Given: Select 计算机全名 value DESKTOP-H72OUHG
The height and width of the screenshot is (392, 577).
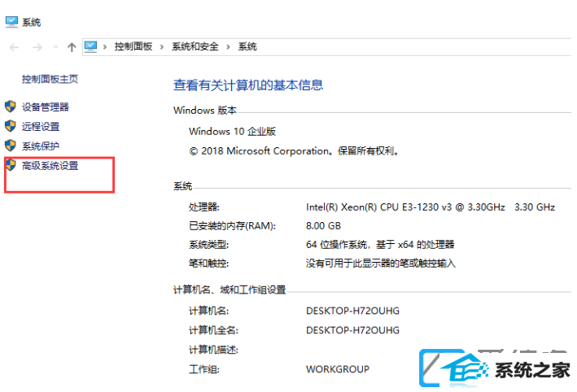Looking at the screenshot, I should pyautogui.click(x=352, y=330).
